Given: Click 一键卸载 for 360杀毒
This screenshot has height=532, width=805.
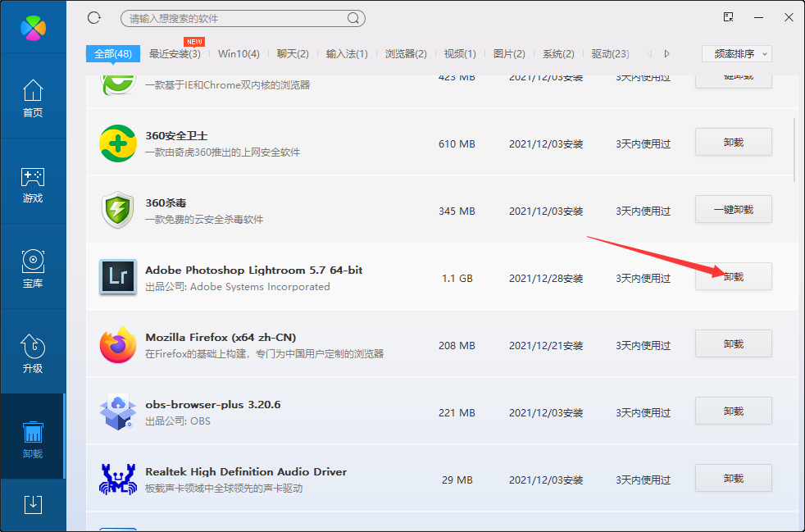Looking at the screenshot, I should click(734, 209).
